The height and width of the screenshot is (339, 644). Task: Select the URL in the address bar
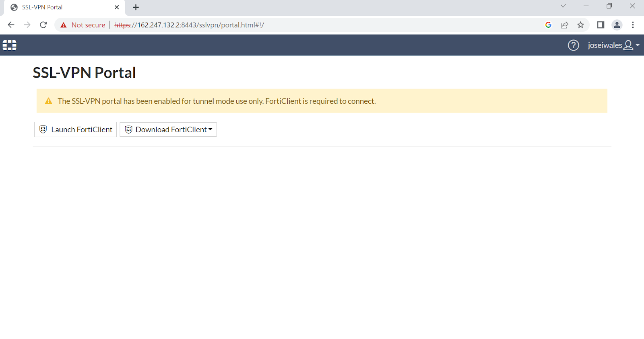click(x=189, y=25)
